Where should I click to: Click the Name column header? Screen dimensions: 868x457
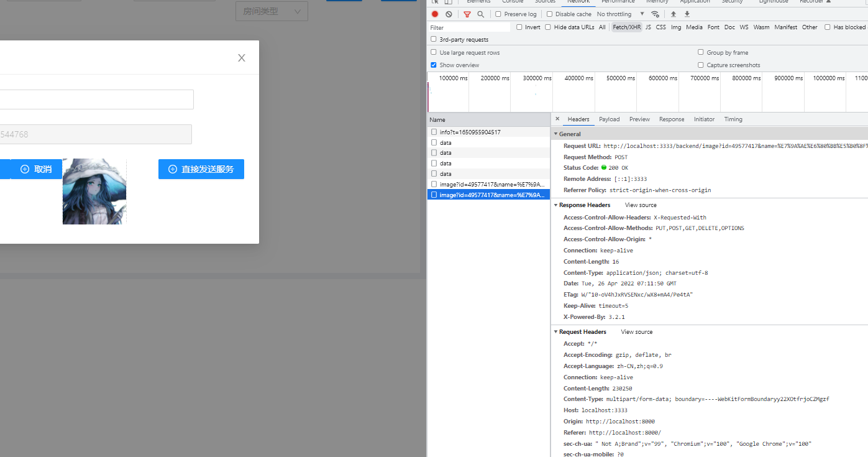[x=489, y=119]
